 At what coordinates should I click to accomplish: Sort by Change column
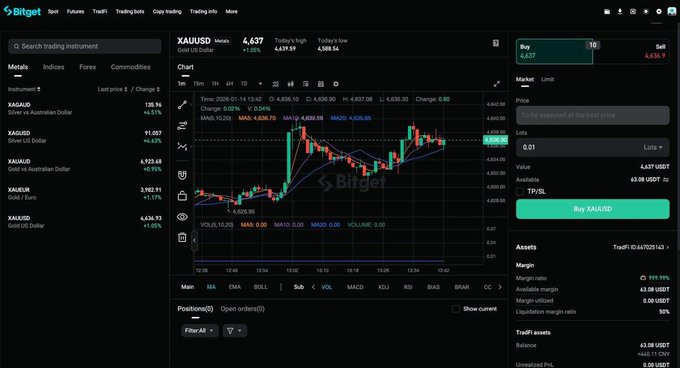pos(148,89)
